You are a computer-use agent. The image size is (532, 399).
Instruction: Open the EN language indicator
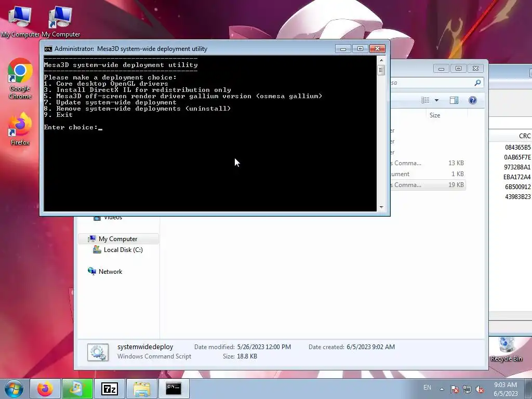click(x=427, y=388)
